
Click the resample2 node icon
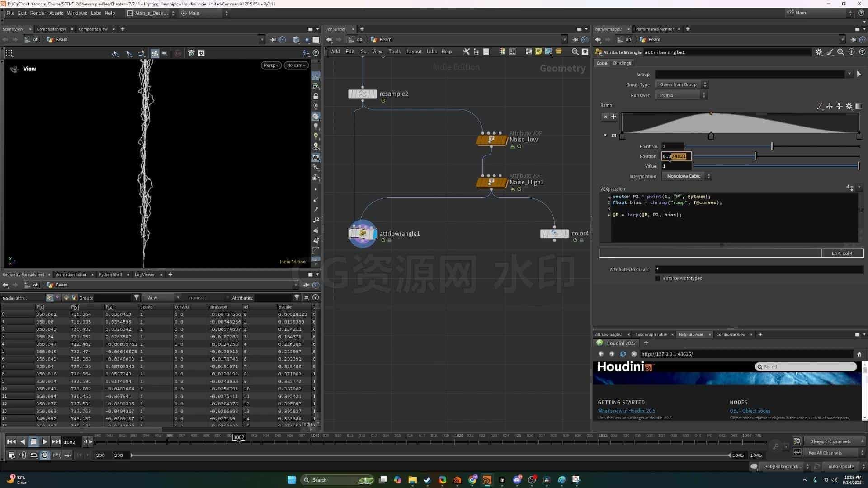362,94
